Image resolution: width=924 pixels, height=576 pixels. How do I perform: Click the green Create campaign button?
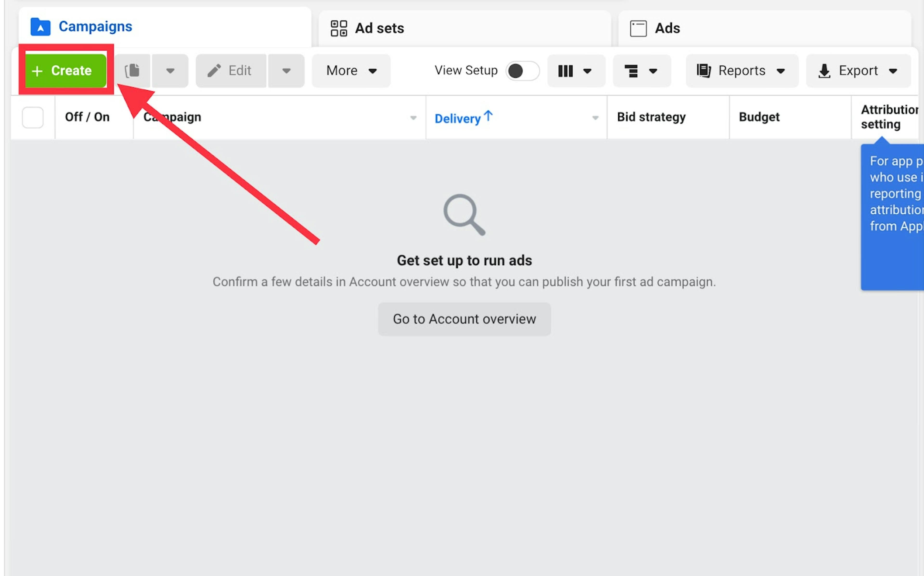click(65, 70)
